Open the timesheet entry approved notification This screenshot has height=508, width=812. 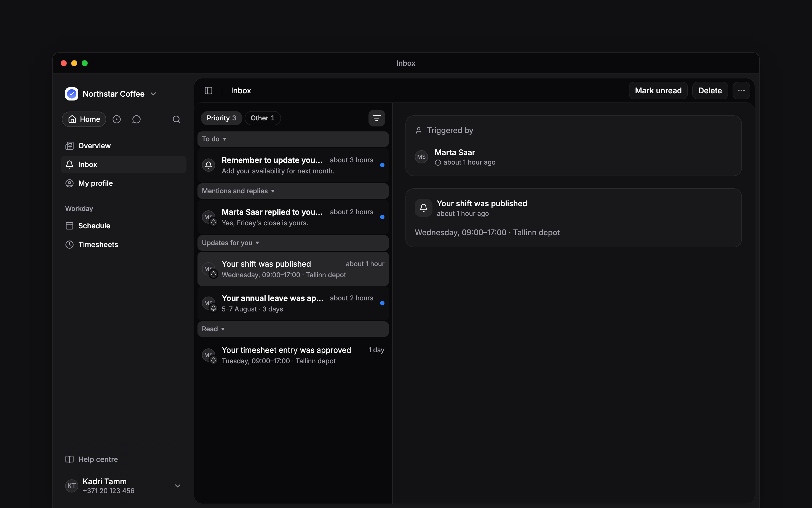pos(293,356)
